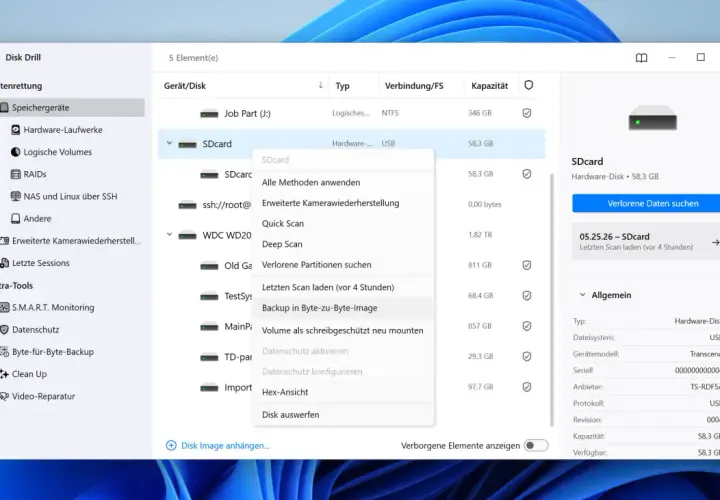The width and height of the screenshot is (720, 500).
Task: Click the Import partition drive icon
Action: coord(209,388)
